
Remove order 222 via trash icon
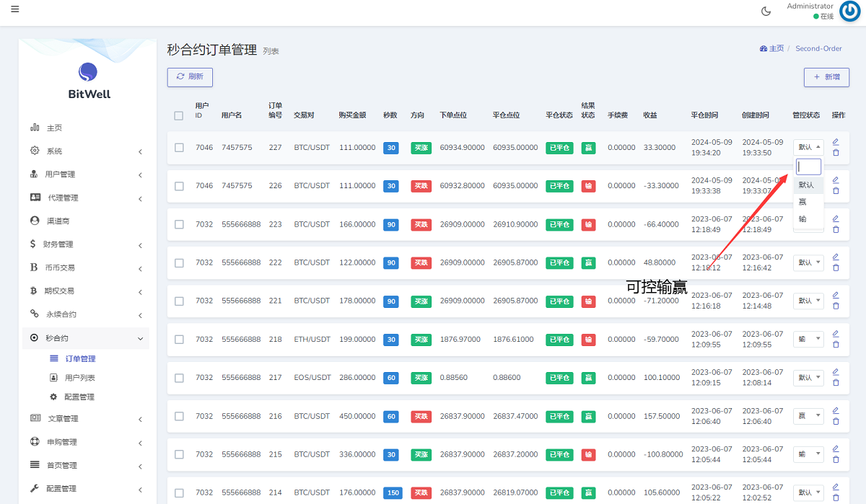point(836,268)
